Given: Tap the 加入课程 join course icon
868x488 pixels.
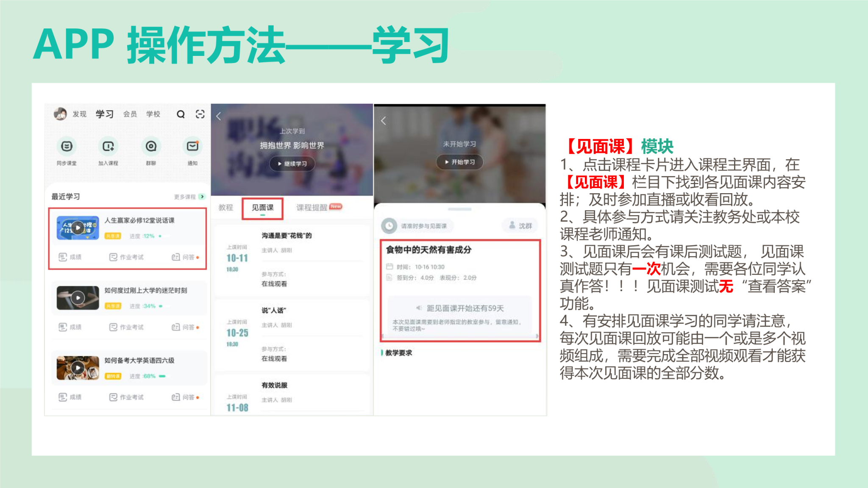Looking at the screenshot, I should [108, 147].
